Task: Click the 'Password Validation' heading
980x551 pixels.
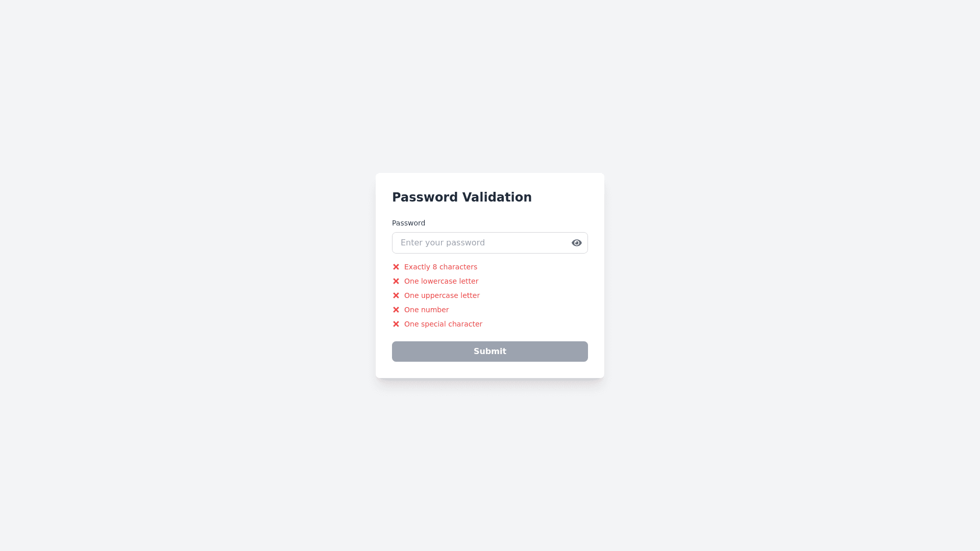Action: click(462, 197)
